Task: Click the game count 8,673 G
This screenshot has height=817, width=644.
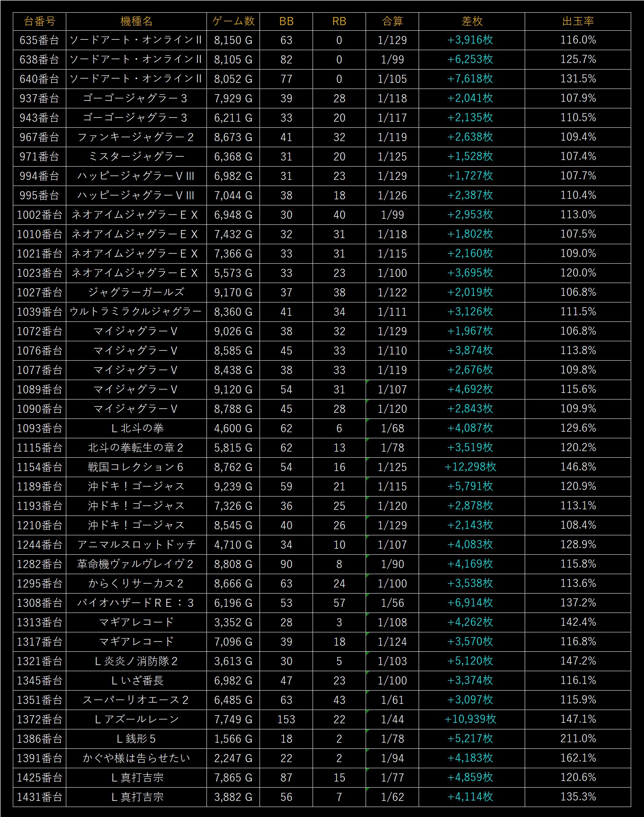Action: [x=233, y=137]
